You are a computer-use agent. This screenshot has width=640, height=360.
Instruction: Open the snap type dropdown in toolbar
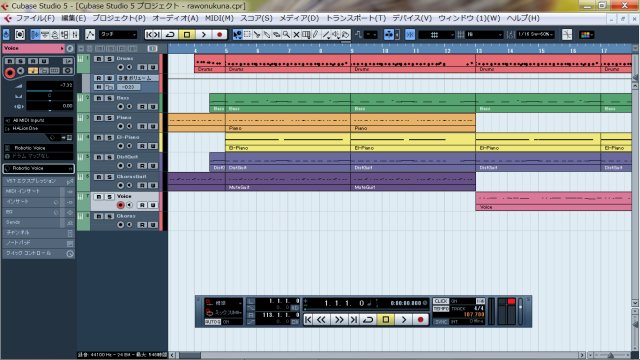(x=436, y=35)
